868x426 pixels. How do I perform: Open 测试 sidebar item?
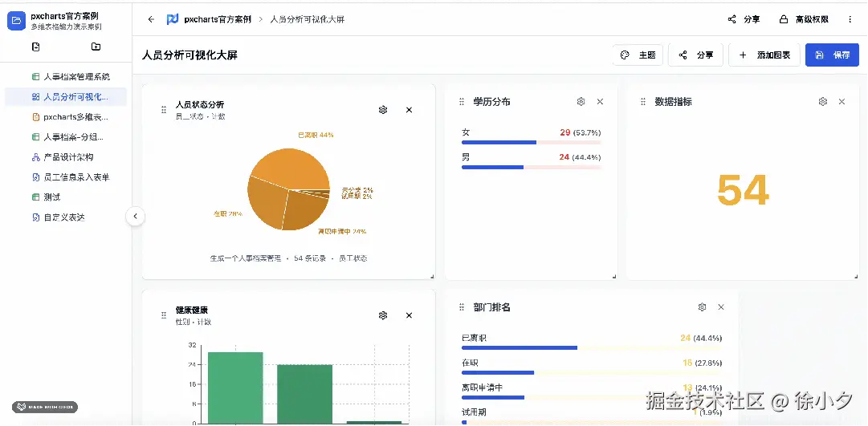pos(46,197)
